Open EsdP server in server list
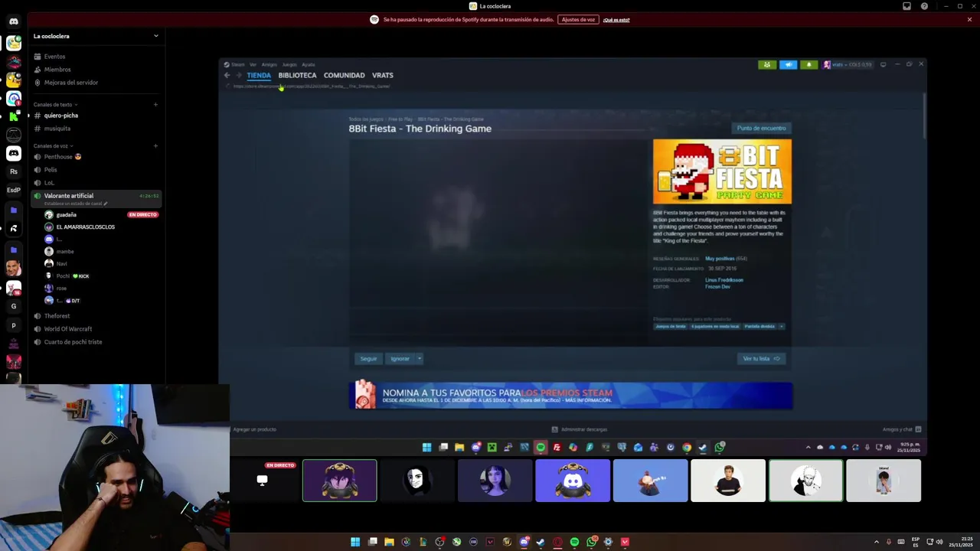Image resolution: width=980 pixels, height=551 pixels. pos(14,190)
